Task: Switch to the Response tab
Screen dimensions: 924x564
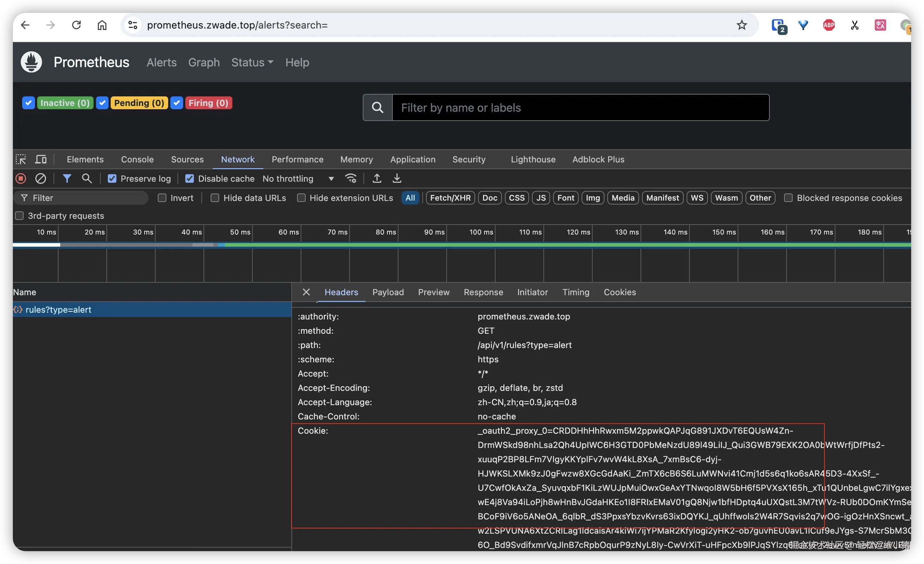Action: coord(483,292)
